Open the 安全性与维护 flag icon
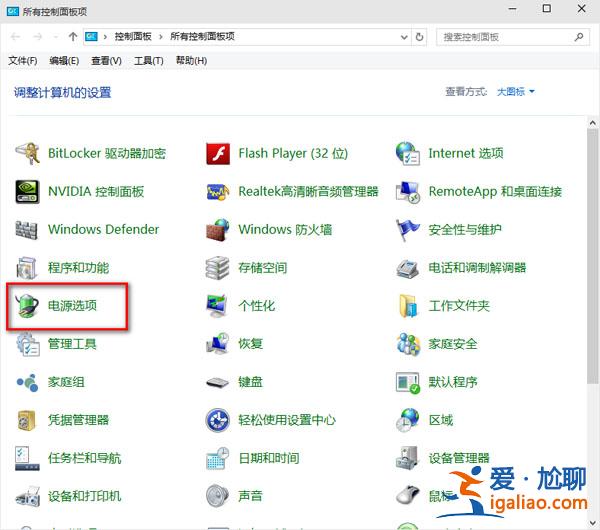This screenshot has height=530, width=600. tap(408, 230)
